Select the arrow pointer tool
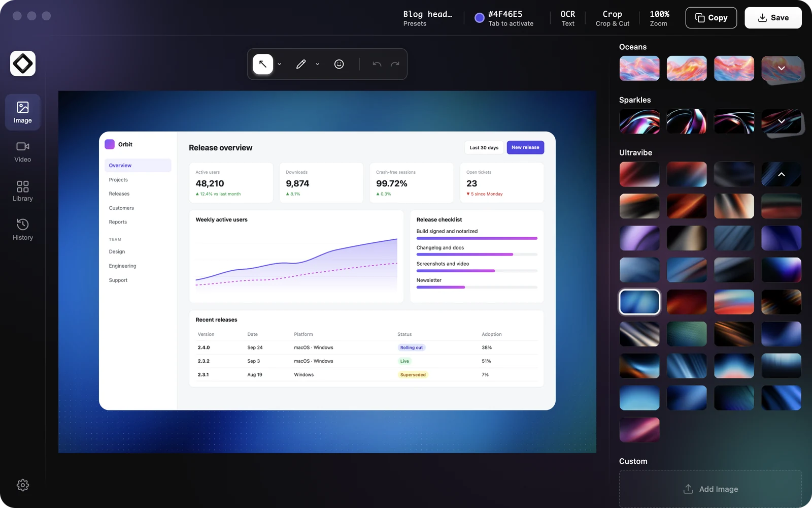This screenshot has width=812, height=508. pos(263,64)
